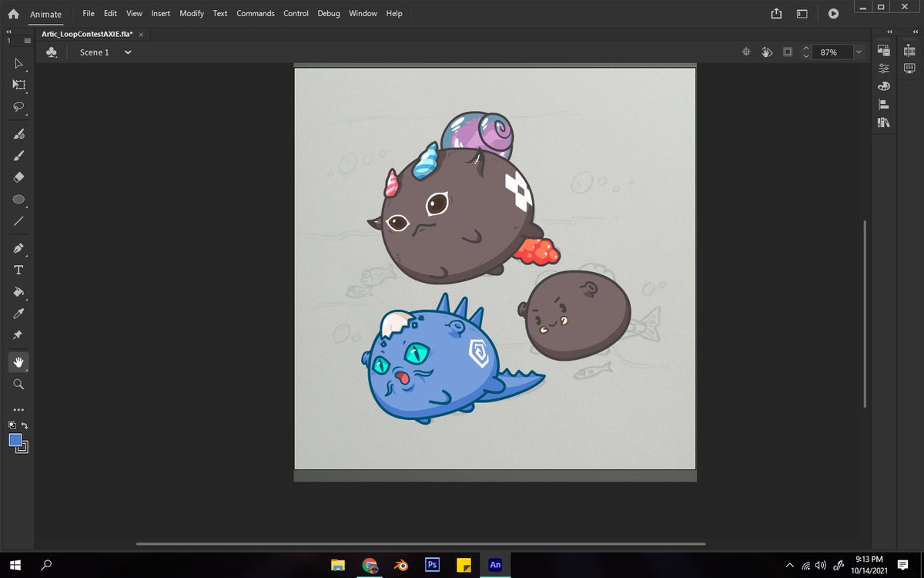Screen dimensions: 924x578
Task: Open the Debug menu
Action: click(329, 14)
